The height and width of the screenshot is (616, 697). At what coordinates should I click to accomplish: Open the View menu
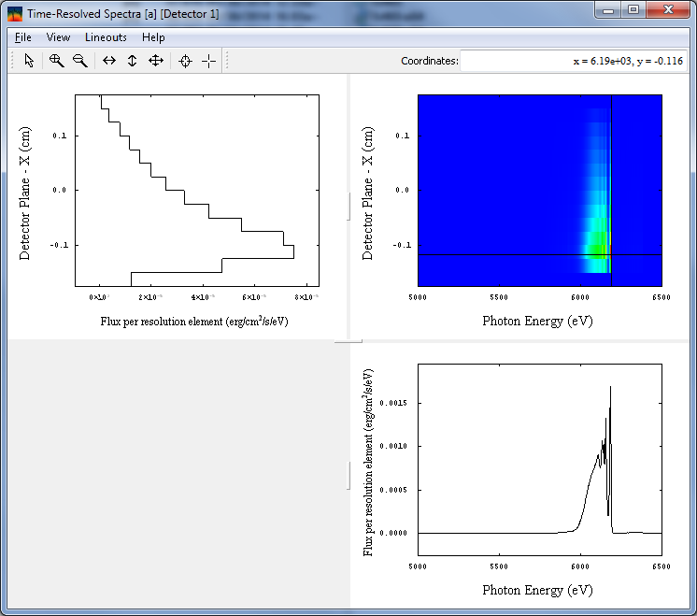coord(58,37)
